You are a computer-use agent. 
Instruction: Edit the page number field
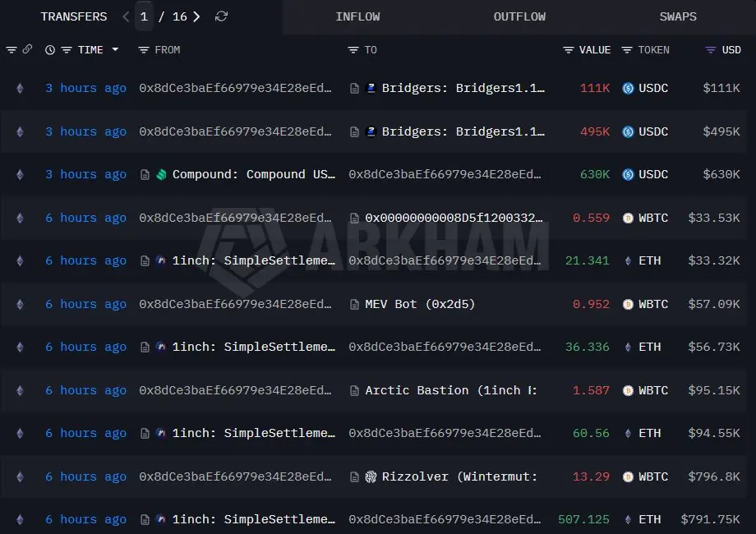coord(144,17)
